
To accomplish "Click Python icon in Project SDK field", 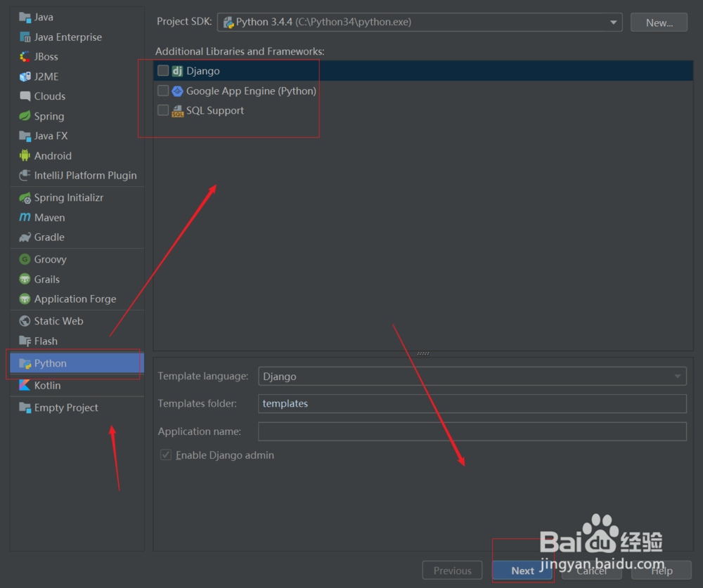I will [x=228, y=22].
